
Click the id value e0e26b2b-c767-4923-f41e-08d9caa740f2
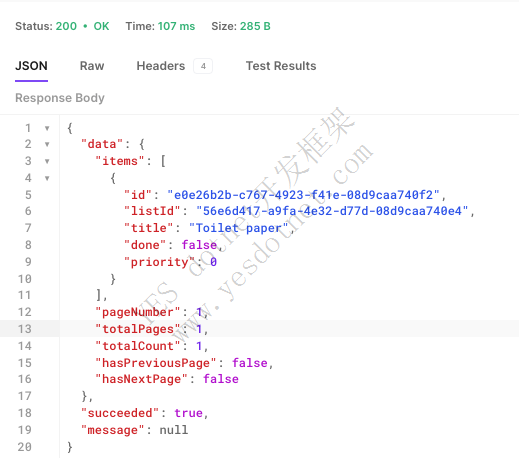coord(303,195)
